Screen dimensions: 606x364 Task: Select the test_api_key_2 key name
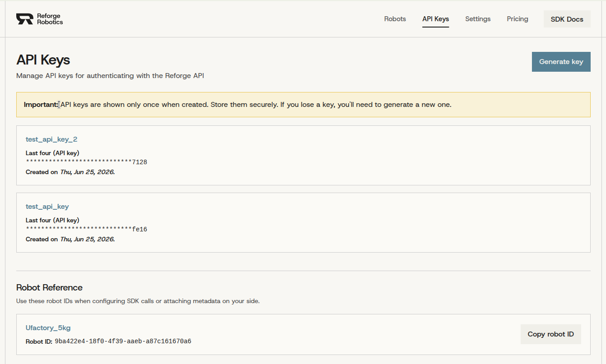point(51,139)
